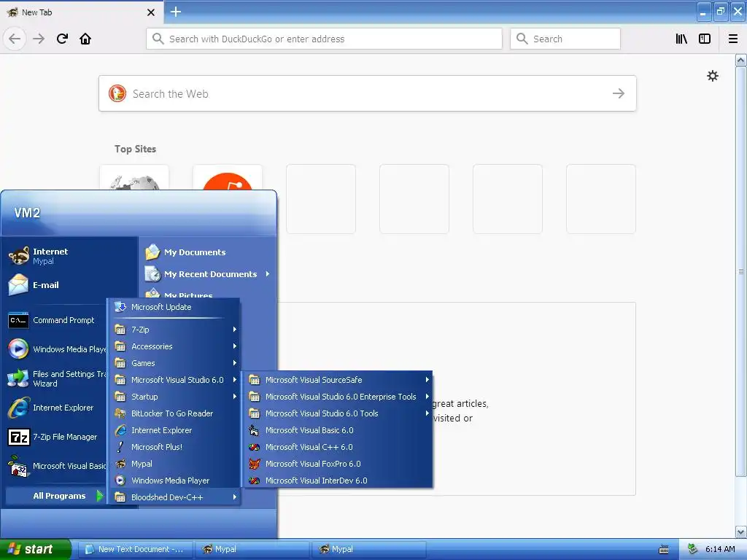The height and width of the screenshot is (560, 747).
Task: Open the third empty Top Sites tile
Action: click(x=508, y=199)
